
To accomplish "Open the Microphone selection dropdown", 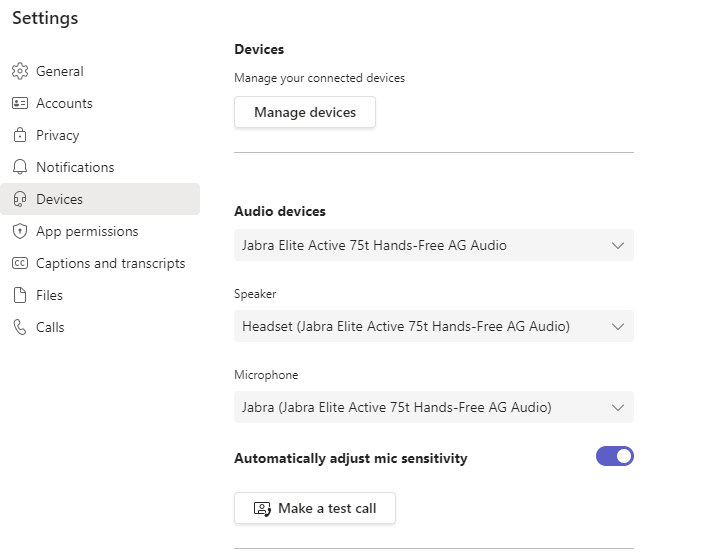I will pyautogui.click(x=434, y=407).
